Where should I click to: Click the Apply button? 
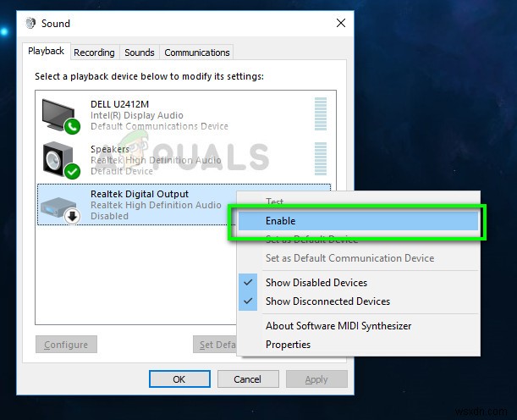pos(316,379)
